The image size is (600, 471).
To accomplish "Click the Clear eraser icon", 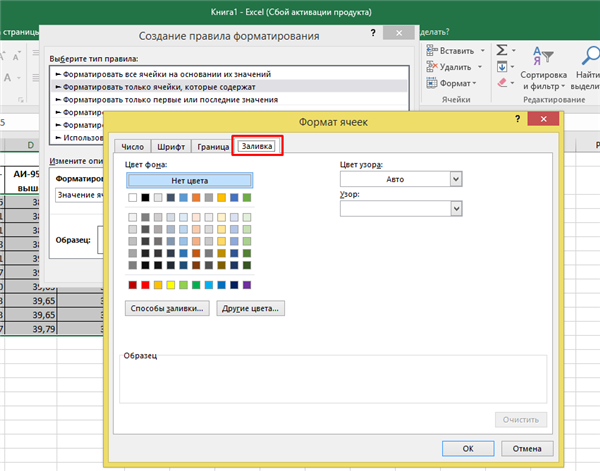I will pos(502,83).
